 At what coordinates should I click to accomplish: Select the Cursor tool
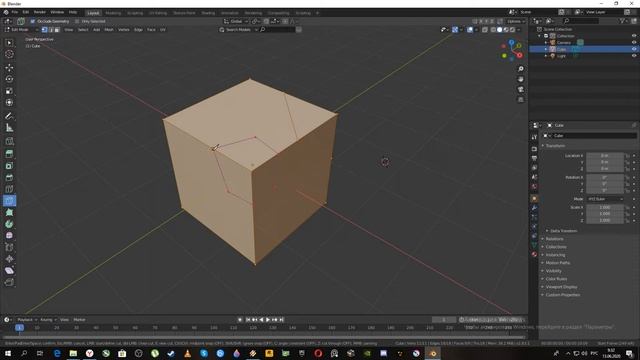pos(9,54)
